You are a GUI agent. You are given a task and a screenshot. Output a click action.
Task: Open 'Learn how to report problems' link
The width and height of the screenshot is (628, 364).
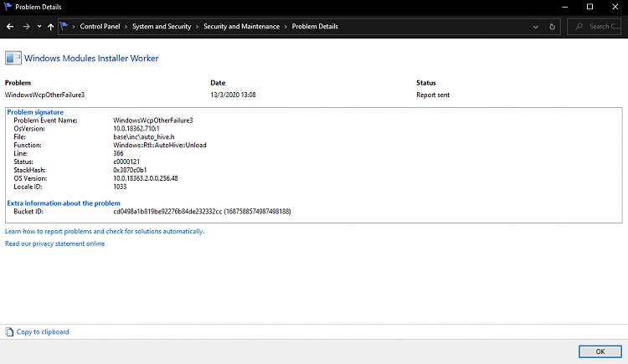point(105,231)
